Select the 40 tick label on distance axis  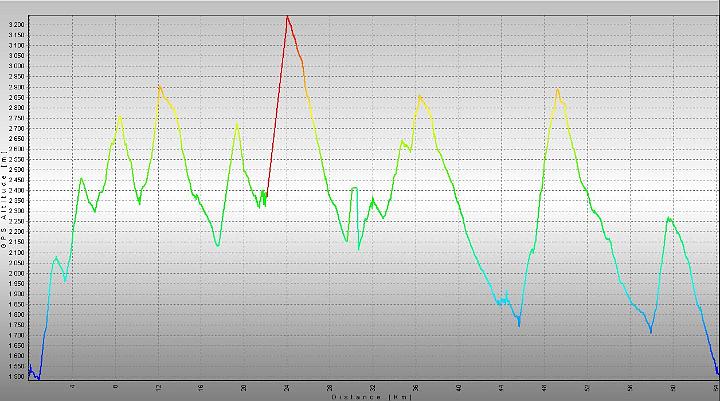[459, 386]
